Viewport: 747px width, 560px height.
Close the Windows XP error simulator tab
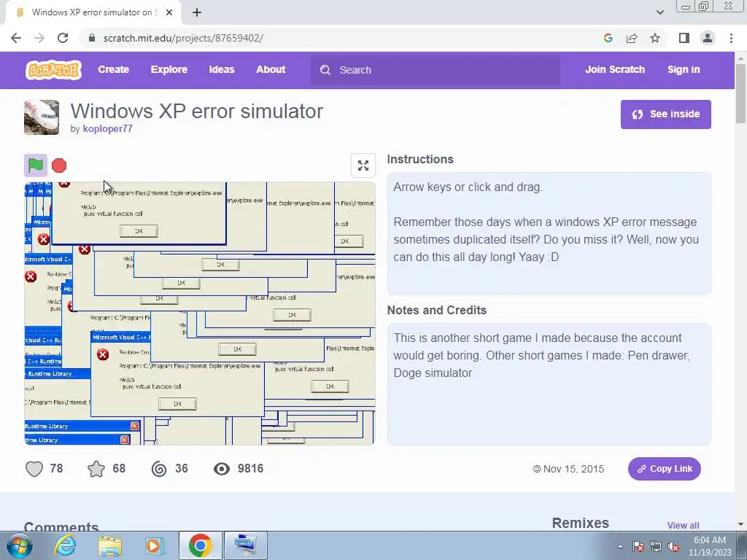tap(169, 13)
